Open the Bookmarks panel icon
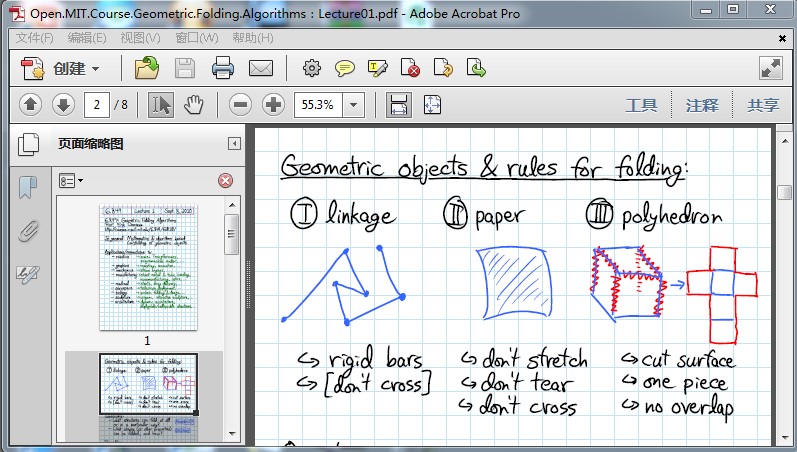The width and height of the screenshot is (797, 452). 28,187
